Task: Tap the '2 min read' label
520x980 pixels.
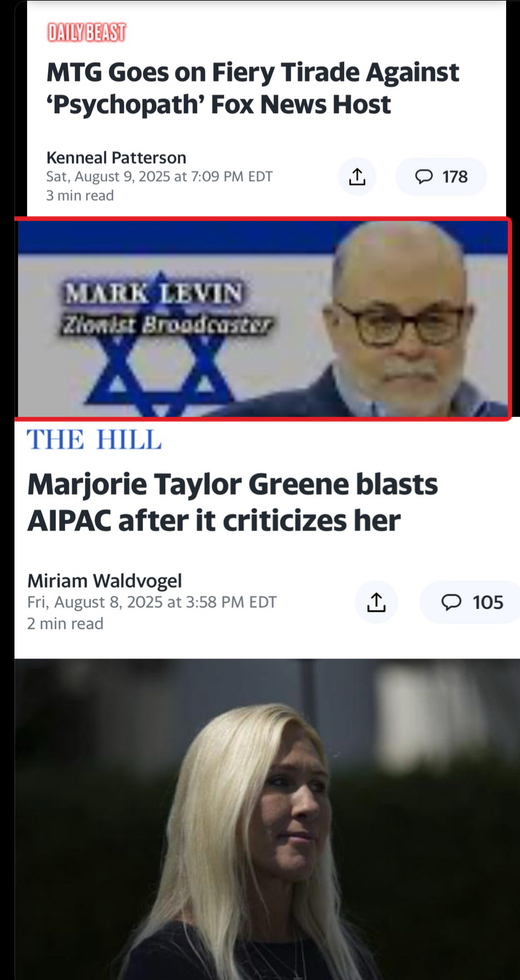Action: click(x=65, y=623)
